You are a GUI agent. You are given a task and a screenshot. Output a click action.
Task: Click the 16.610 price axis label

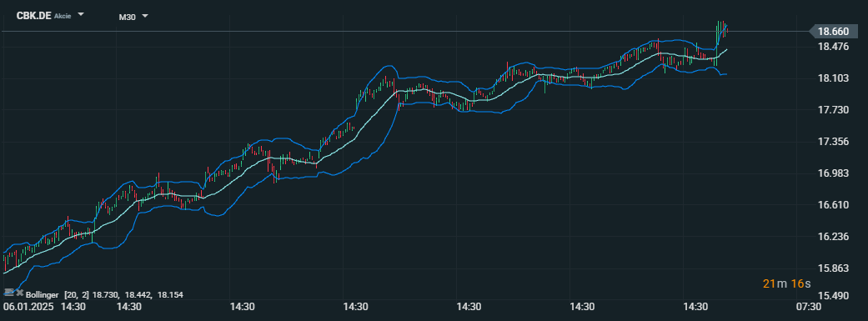pos(833,205)
